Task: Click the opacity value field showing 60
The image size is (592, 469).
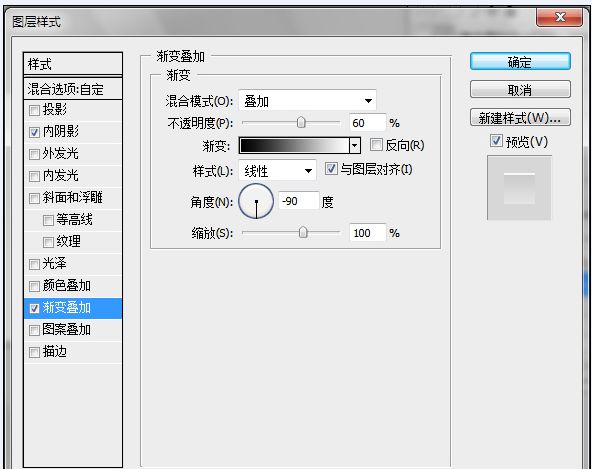Action: [x=367, y=123]
